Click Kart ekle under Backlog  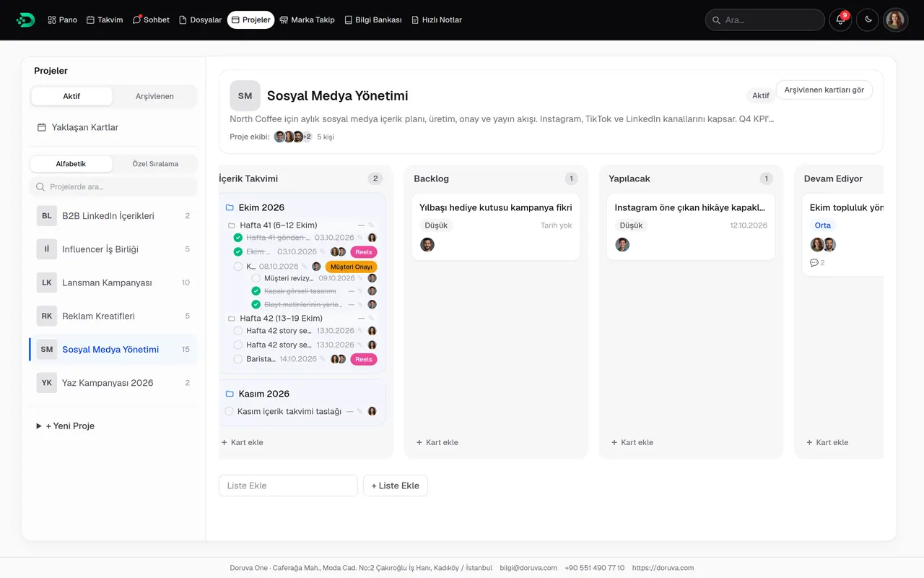click(x=437, y=442)
